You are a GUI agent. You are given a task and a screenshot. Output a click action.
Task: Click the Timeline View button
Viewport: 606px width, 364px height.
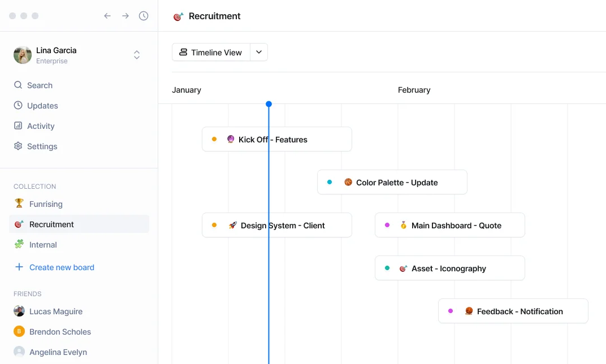click(x=211, y=52)
